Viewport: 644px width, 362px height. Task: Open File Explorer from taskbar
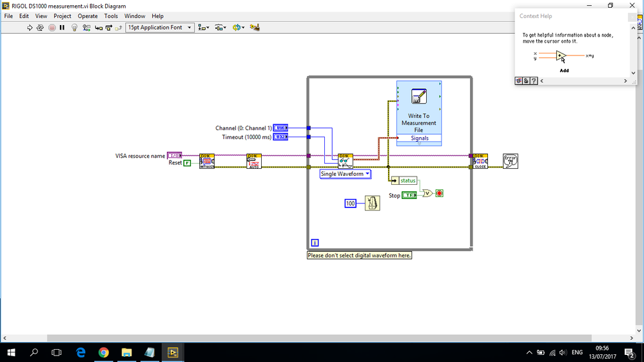(126, 352)
